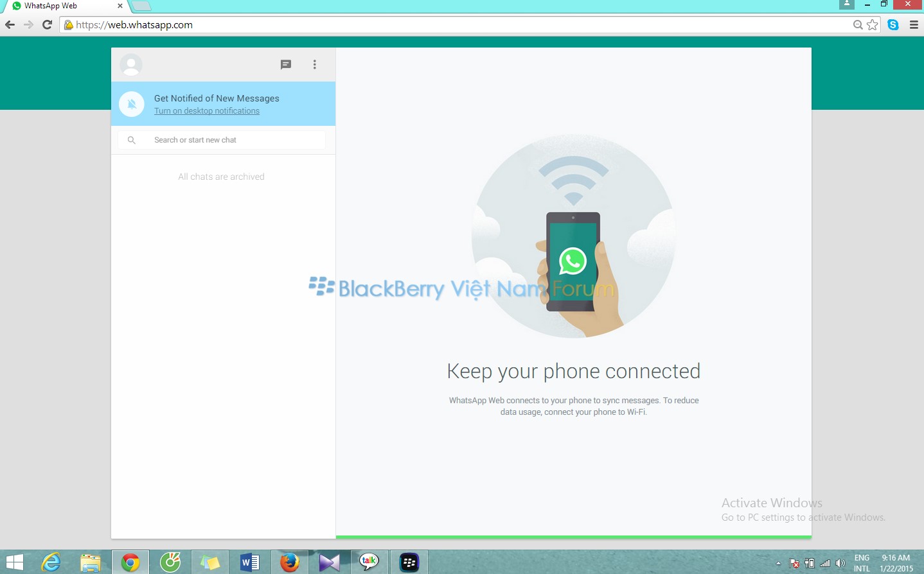Viewport: 924px width, 574px height.
Task: Open the Google Talk taskbar icon
Action: (x=369, y=562)
